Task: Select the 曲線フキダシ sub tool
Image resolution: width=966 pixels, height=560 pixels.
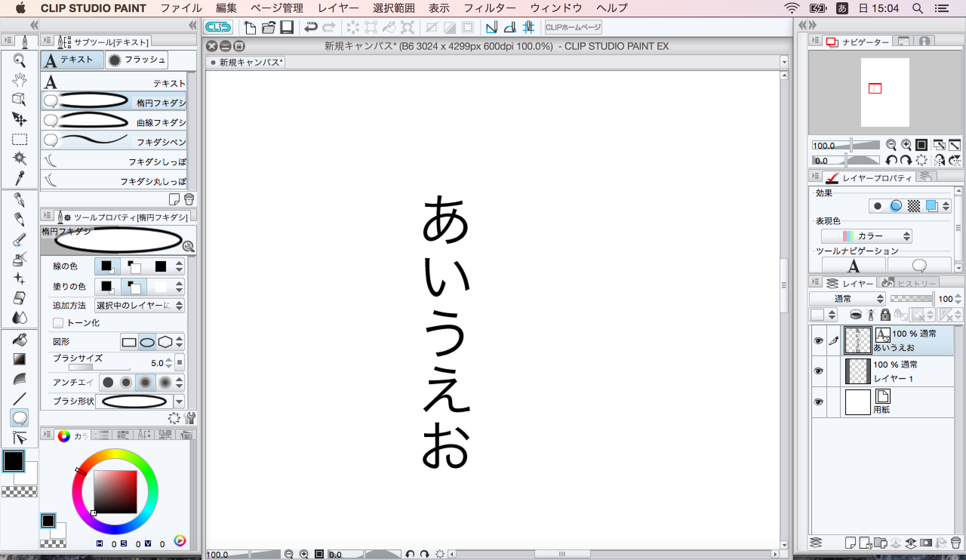Action: pos(114,122)
